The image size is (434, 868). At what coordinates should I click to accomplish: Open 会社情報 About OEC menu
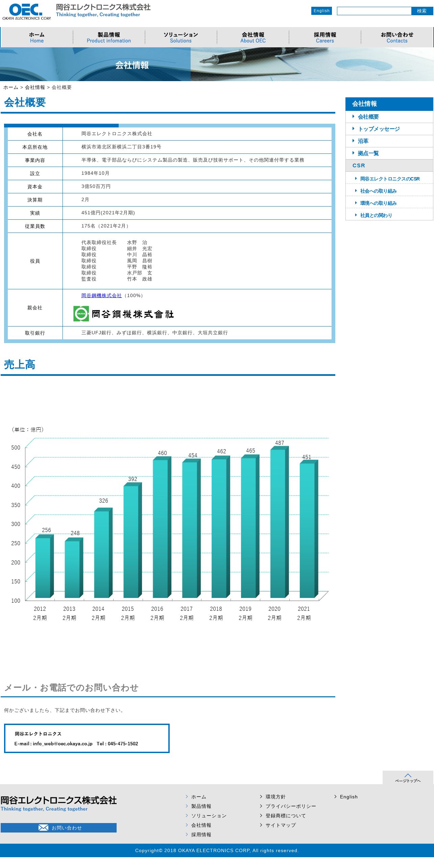(253, 38)
